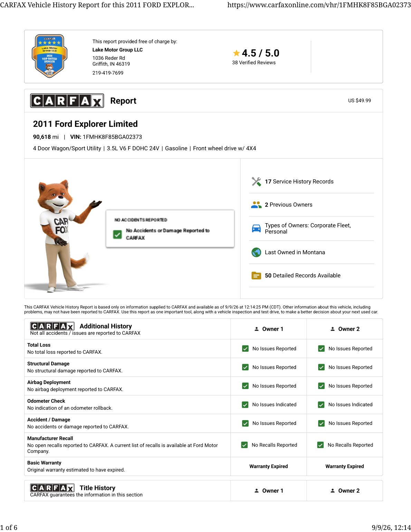Viewport: 411px width, 532px height.
Task: Click Total Loss checkmark for Owner 2
Action: coord(321,349)
